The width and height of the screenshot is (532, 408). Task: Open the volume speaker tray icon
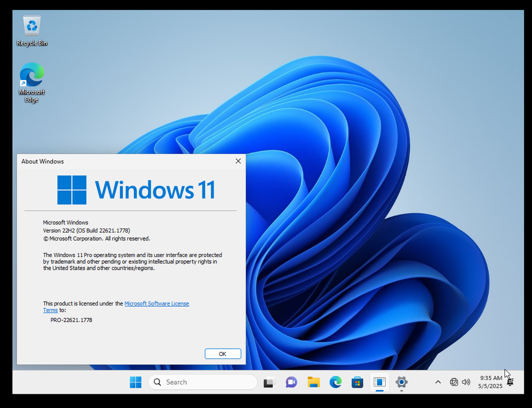pos(466,382)
